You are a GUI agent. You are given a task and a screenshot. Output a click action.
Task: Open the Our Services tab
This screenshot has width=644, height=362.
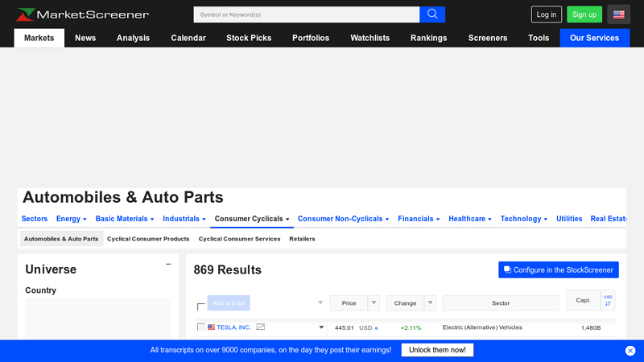(x=595, y=38)
